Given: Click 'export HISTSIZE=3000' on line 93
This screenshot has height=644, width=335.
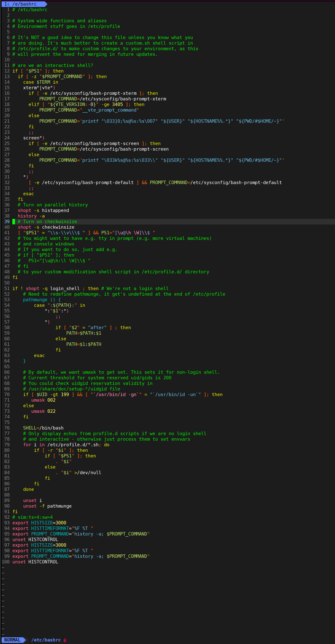Looking at the screenshot, I should point(39,523).
